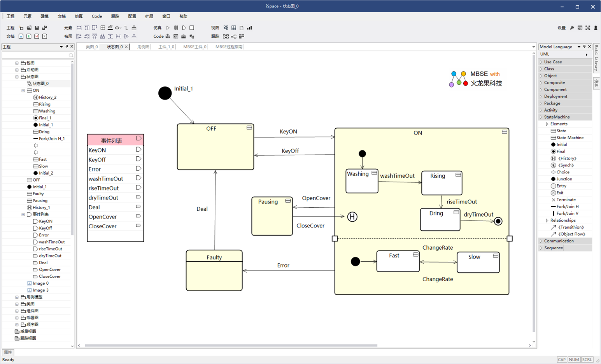Select the Choice diamond in palette
601x364 pixels.
pyautogui.click(x=560, y=172)
